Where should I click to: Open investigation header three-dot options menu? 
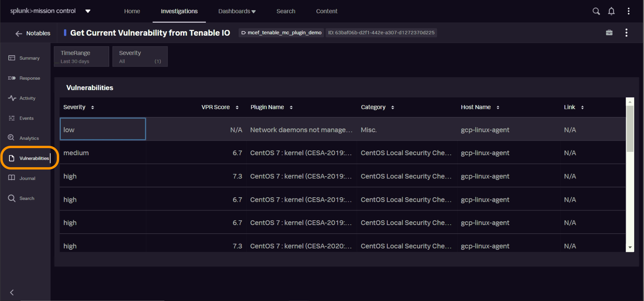(626, 33)
